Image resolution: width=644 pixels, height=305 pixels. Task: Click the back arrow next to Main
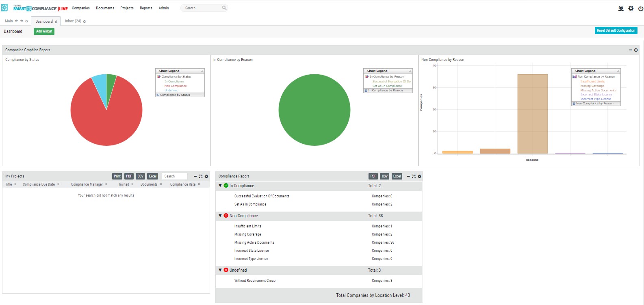tap(16, 21)
